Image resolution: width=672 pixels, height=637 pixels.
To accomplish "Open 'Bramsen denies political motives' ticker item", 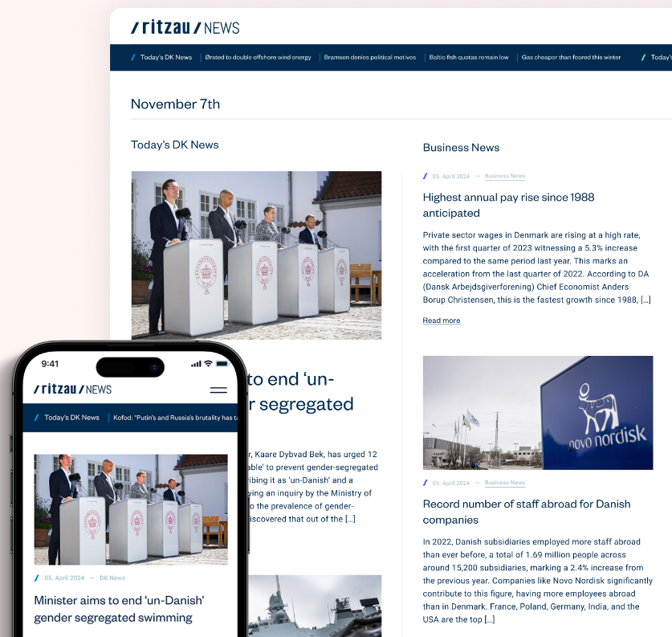I will [x=370, y=58].
